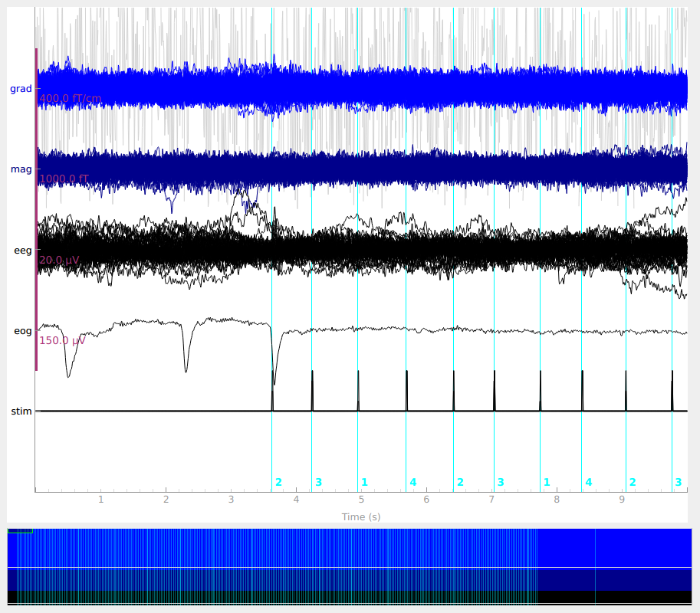Image resolution: width=700 pixels, height=613 pixels.
Task: Click event marker 4 near 8.4 seconds
Action: (588, 482)
